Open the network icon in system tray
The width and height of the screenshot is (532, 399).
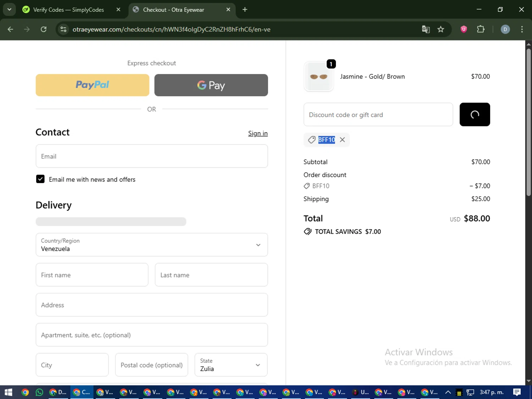pos(470,392)
